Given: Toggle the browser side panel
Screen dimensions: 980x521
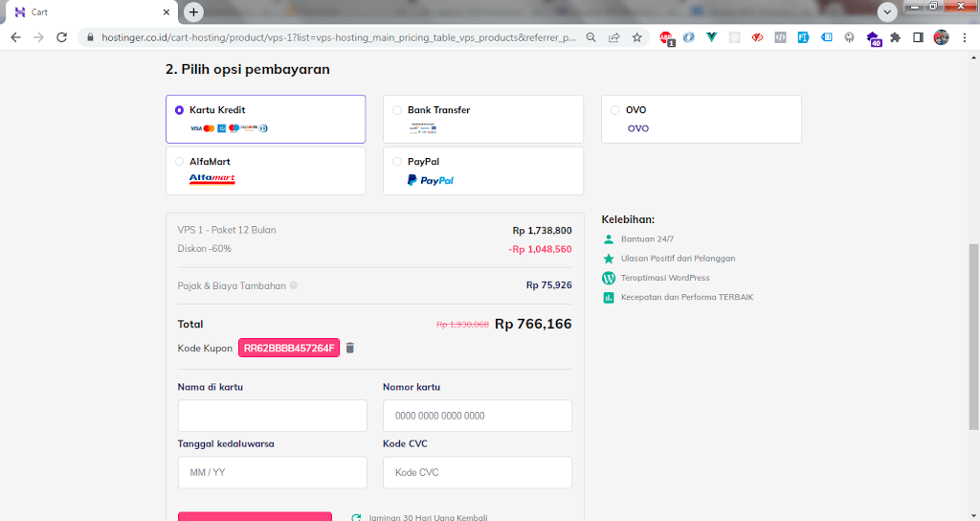Looking at the screenshot, I should pyautogui.click(x=918, y=37).
